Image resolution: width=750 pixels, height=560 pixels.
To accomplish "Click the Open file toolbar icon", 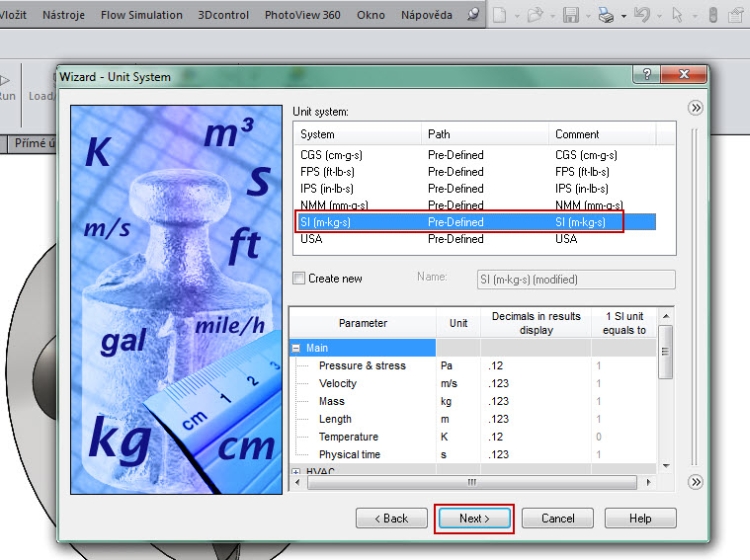I will (535, 15).
